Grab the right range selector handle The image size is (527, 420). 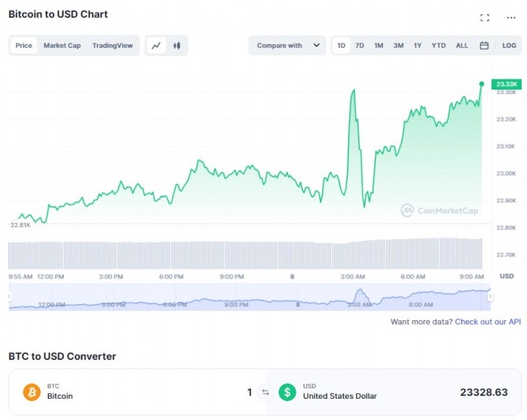point(490,297)
